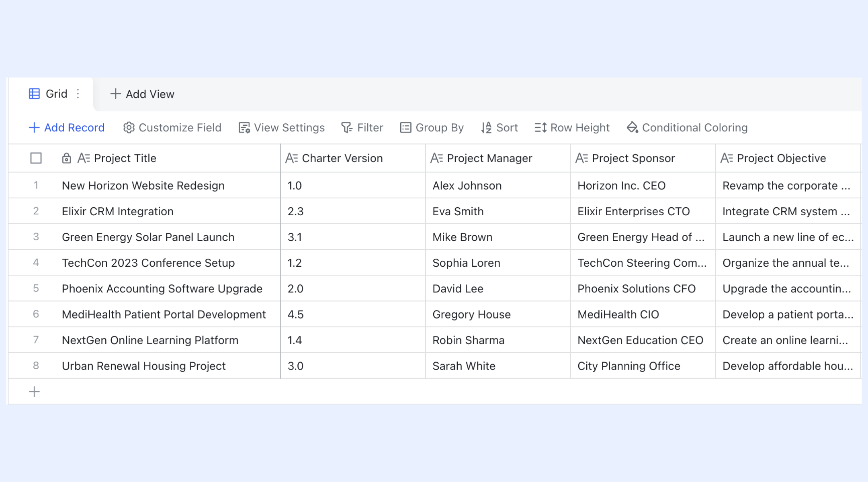Click the gear icon for Customize Field
This screenshot has height=482, width=868.
129,128
